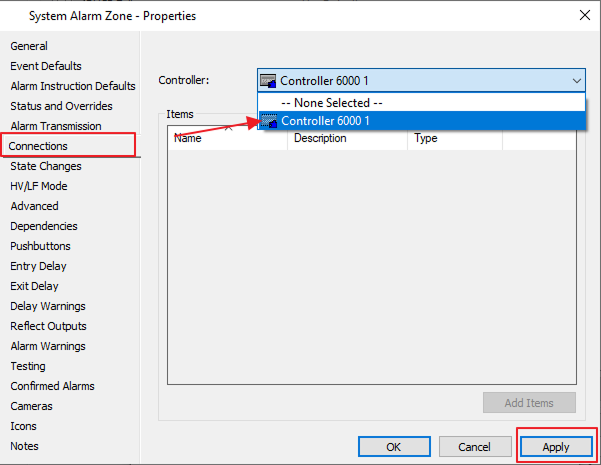
Task: Click the Controller 6000 1 list item icon
Action: coord(268,121)
